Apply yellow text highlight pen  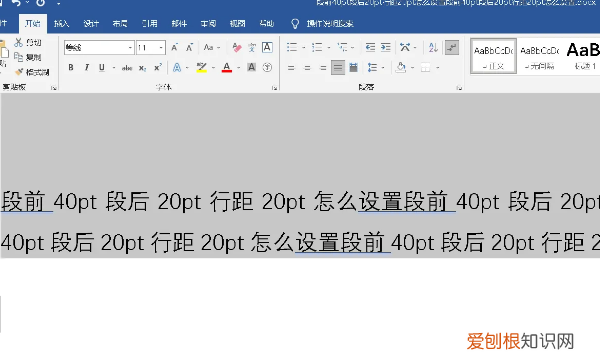point(202,68)
